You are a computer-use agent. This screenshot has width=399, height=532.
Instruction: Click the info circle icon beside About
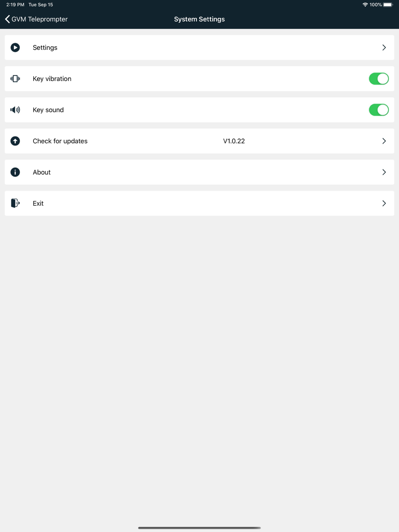tap(15, 172)
